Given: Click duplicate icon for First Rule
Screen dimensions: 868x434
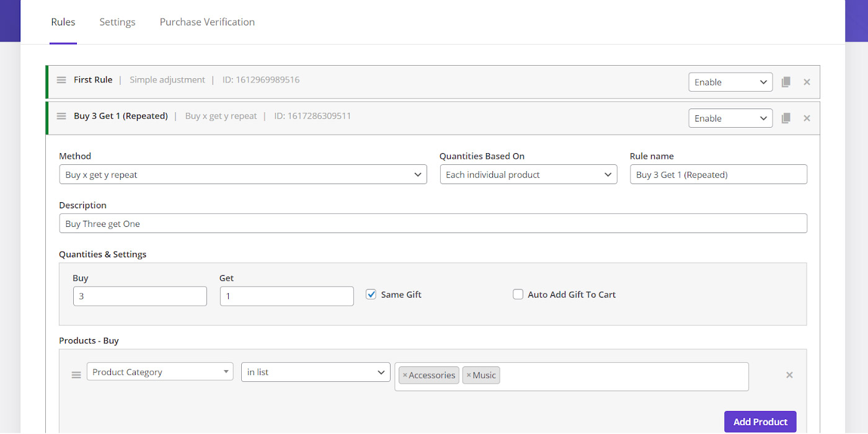Looking at the screenshot, I should point(786,82).
